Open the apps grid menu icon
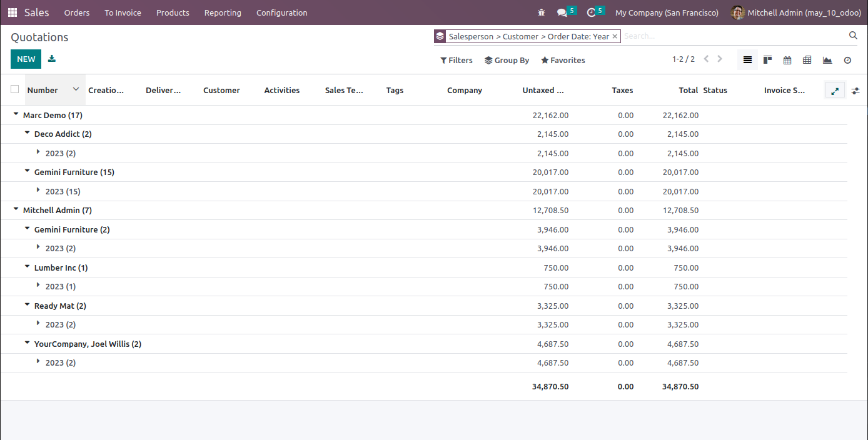This screenshot has width=868, height=440. pyautogui.click(x=13, y=12)
